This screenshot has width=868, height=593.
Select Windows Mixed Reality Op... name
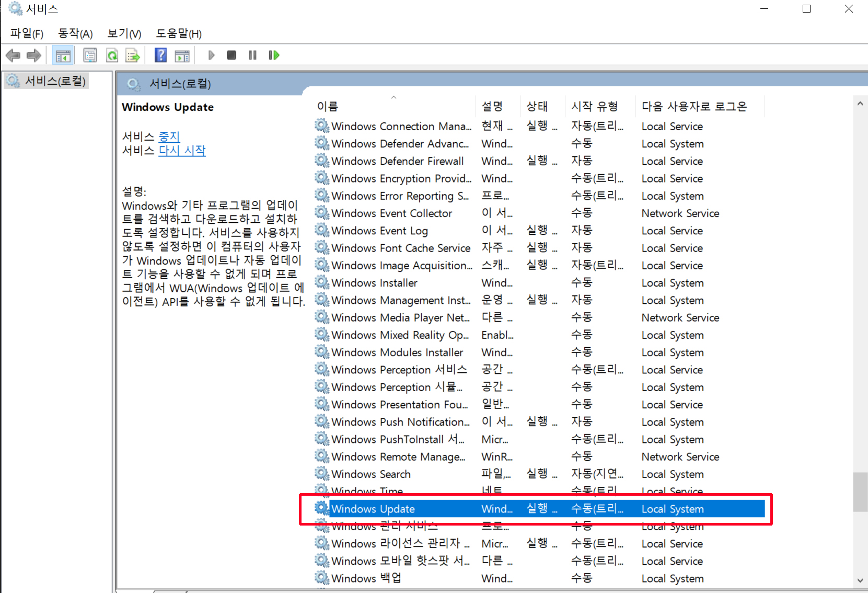coord(400,335)
